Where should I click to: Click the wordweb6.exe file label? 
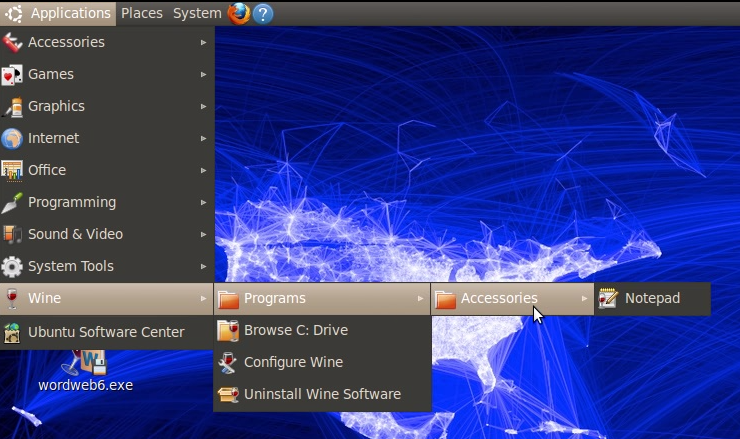85,385
